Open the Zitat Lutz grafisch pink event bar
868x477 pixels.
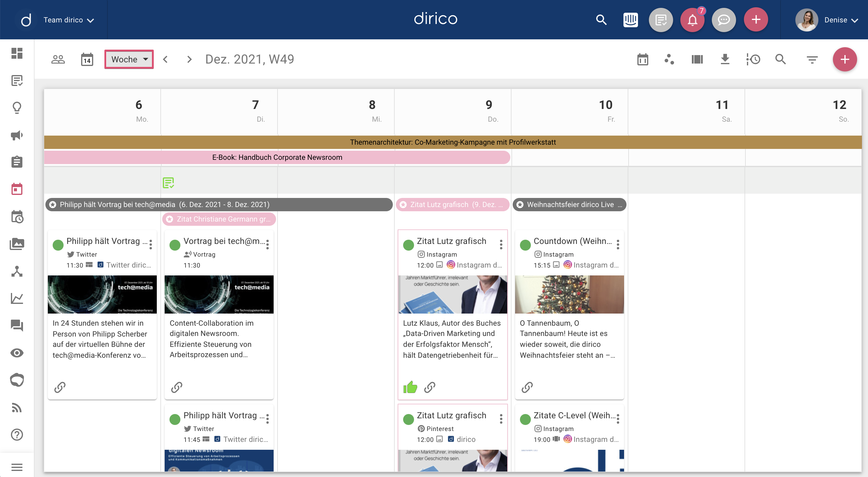point(452,205)
